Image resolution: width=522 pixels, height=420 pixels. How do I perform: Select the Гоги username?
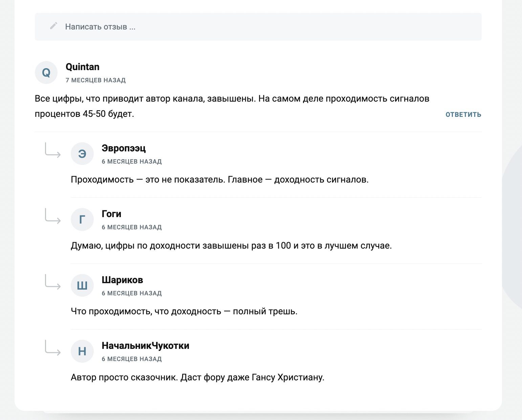111,214
